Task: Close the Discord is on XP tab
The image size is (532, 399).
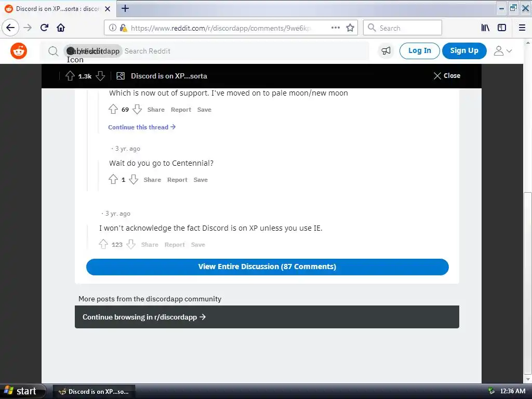Action: point(108,9)
